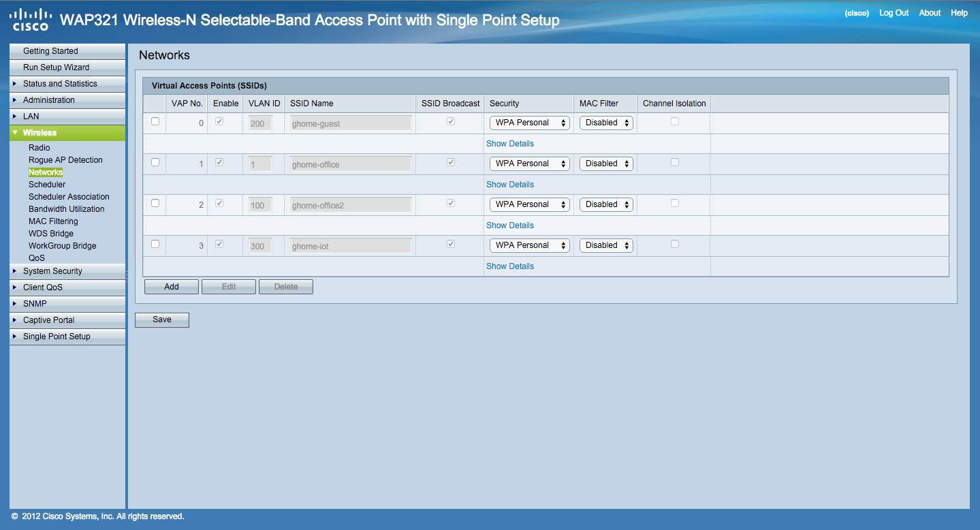This screenshot has height=530, width=980.
Task: Toggle SSID Broadcast for ghome-office
Action: pos(451,162)
